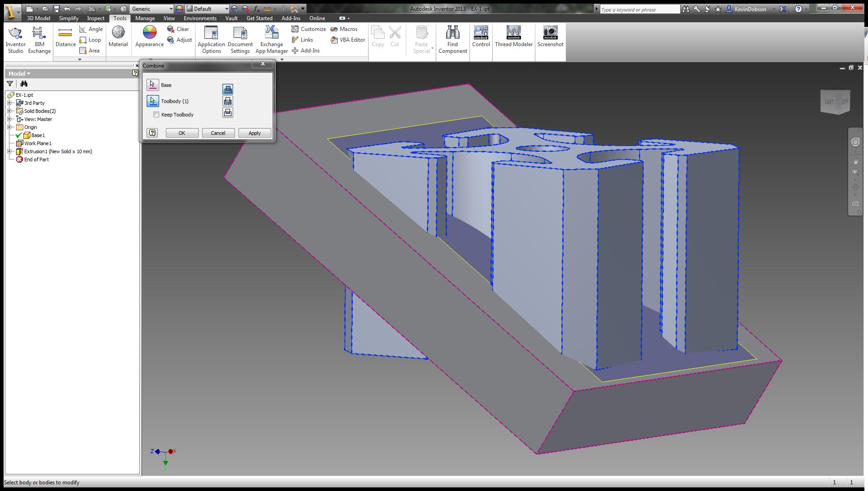The height and width of the screenshot is (491, 868).
Task: Enable the Keep Toolbody checkbox
Action: pos(156,115)
